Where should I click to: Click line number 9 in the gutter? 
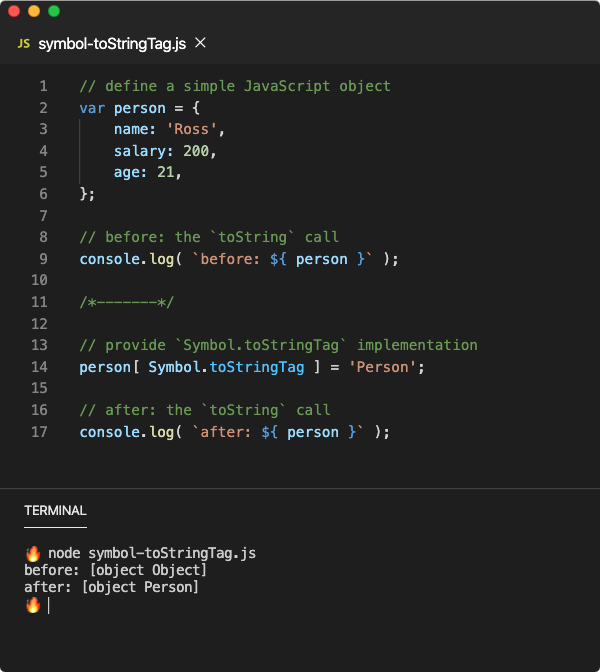[x=43, y=259]
